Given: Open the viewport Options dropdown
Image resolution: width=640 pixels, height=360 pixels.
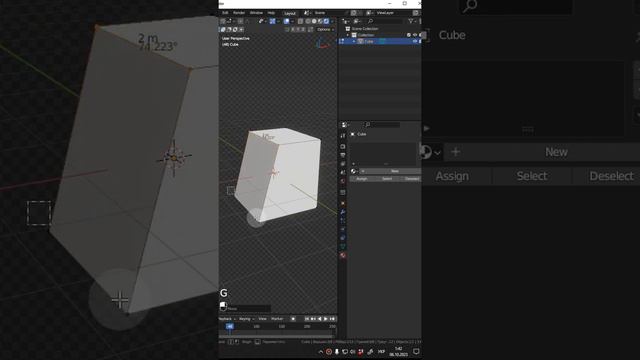Looking at the screenshot, I should [325, 29].
